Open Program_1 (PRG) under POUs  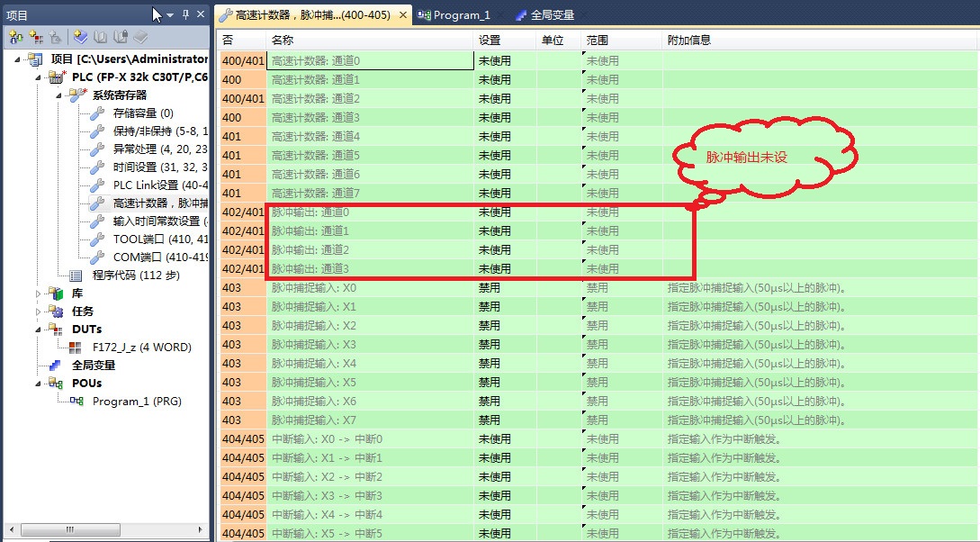pyautogui.click(x=136, y=401)
